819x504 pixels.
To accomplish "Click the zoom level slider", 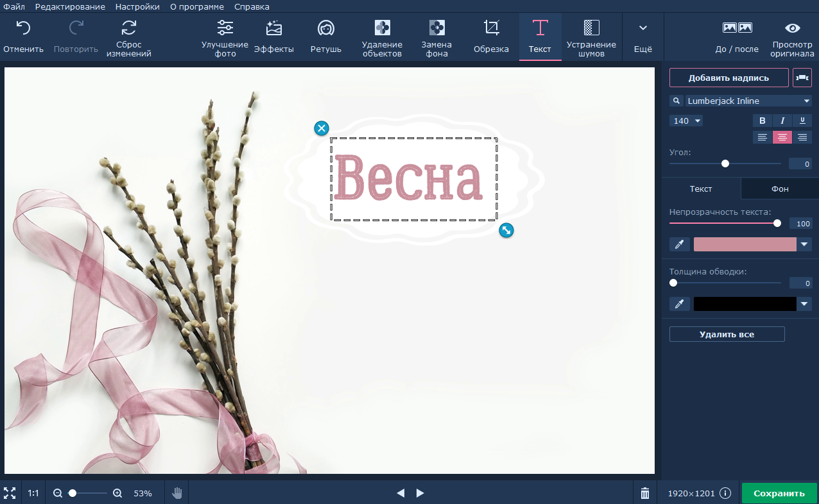I will pos(88,493).
